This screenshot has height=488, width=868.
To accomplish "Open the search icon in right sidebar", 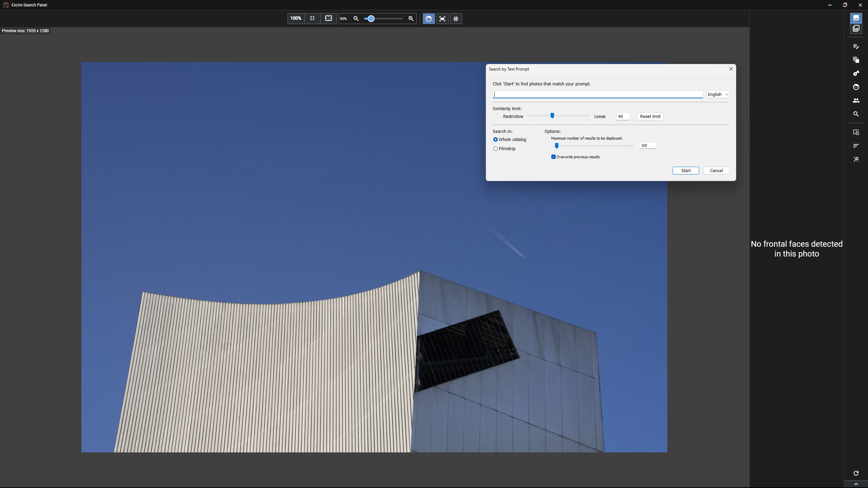I will click(856, 114).
